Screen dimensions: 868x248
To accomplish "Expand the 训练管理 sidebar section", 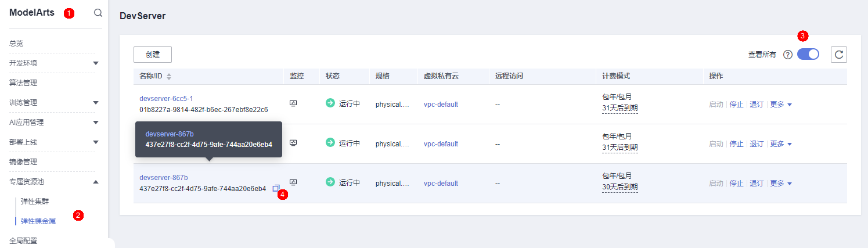I will (96, 102).
